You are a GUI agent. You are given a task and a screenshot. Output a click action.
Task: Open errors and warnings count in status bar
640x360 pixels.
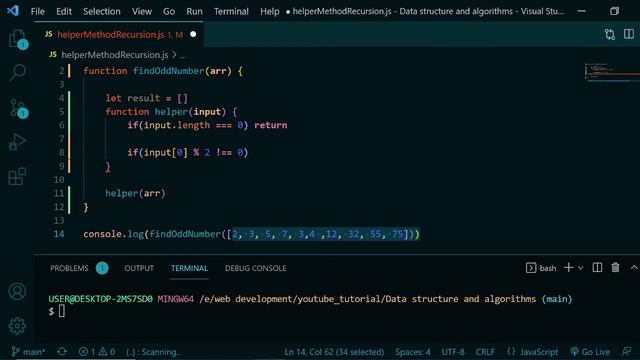tap(97, 351)
